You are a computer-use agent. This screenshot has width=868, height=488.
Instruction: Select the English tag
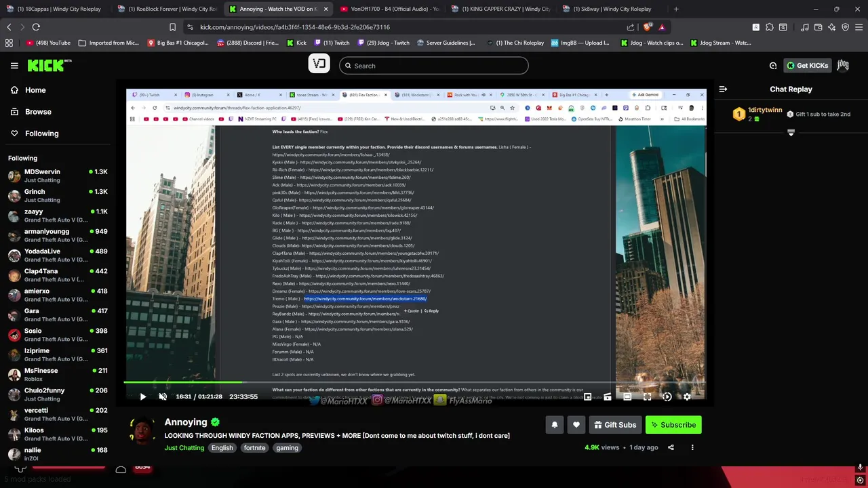coord(222,447)
